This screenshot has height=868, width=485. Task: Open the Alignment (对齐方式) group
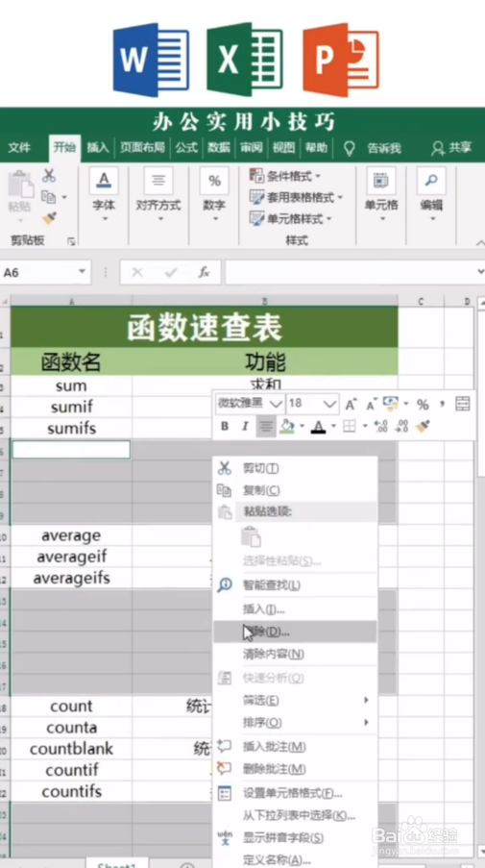coord(158,194)
